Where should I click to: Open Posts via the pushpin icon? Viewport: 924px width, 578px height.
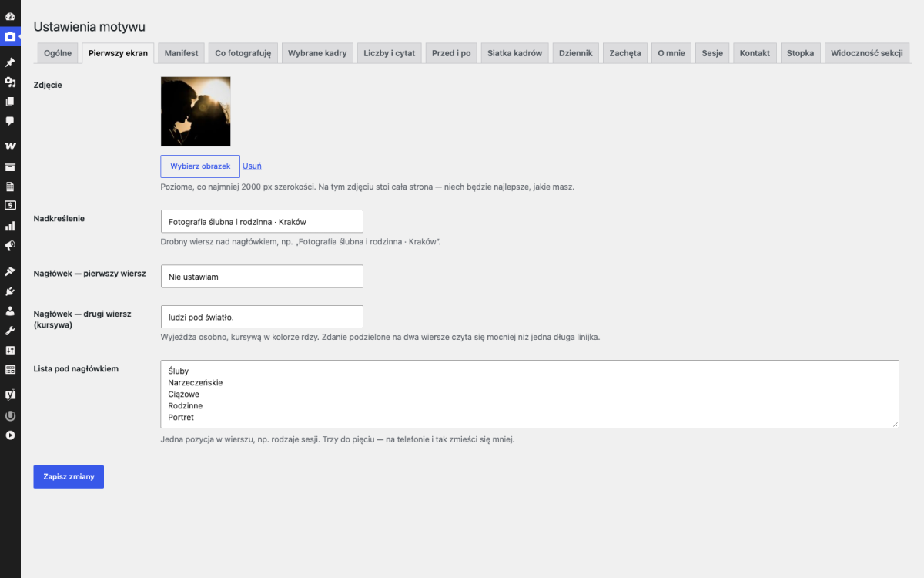click(10, 62)
